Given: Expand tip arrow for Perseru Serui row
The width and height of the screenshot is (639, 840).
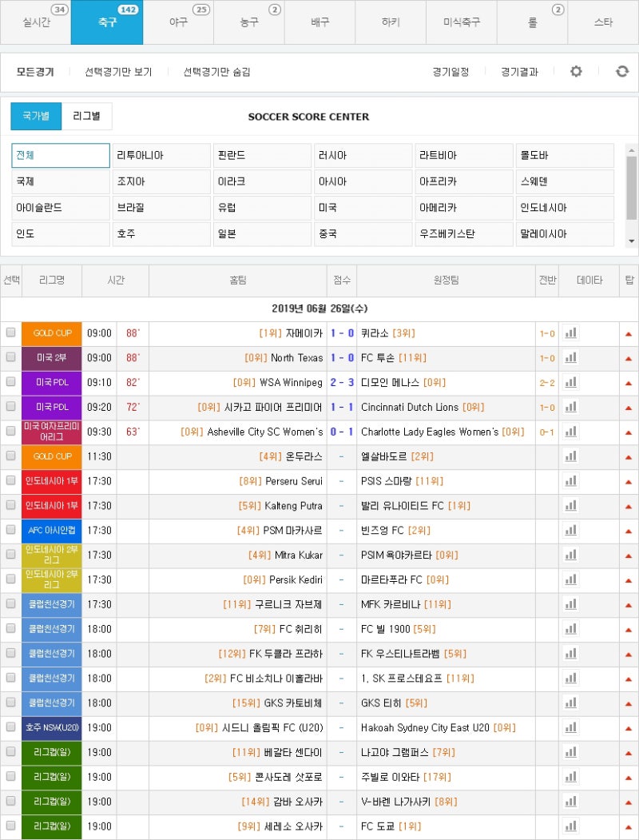Looking at the screenshot, I should click(629, 482).
